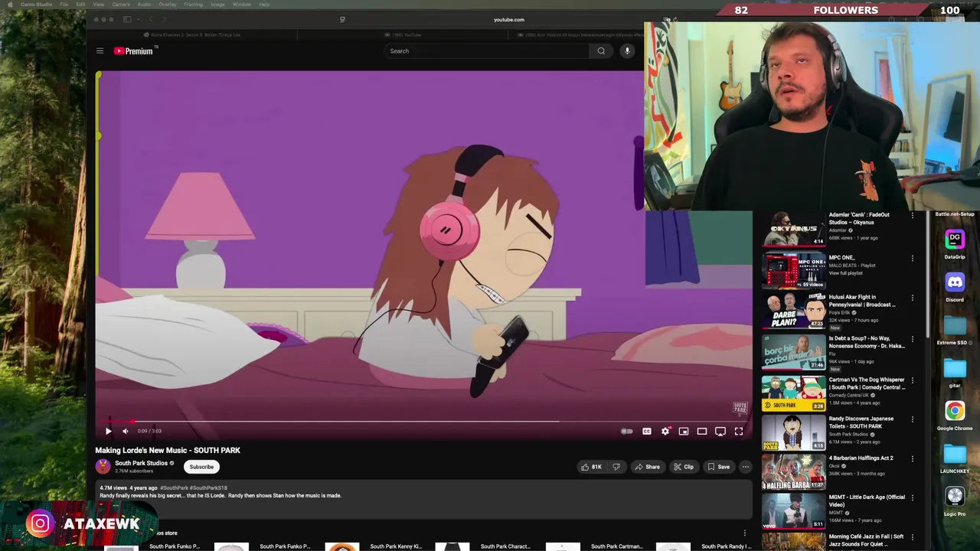This screenshot has height=551, width=980.
Task: Open Randy Discovers Japanese Toilets title
Action: (x=861, y=422)
